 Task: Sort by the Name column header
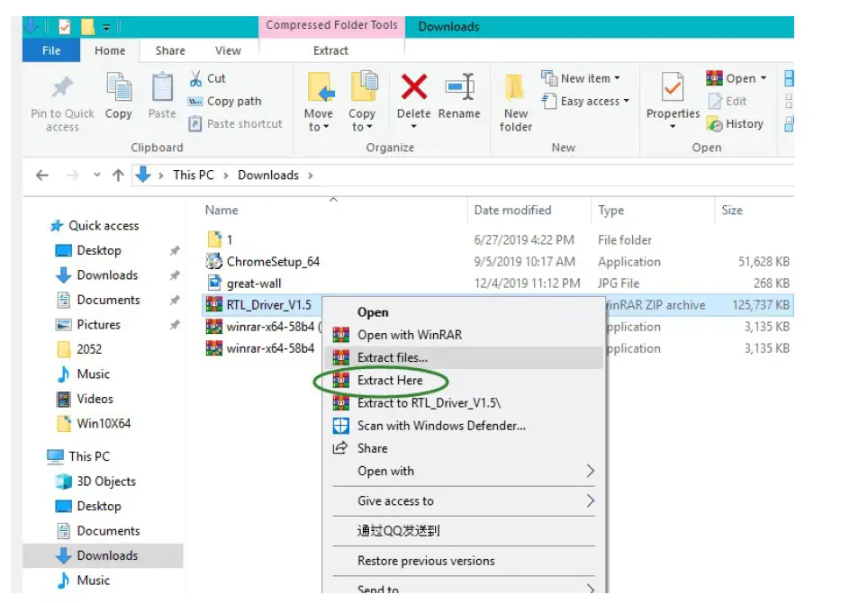222,211
